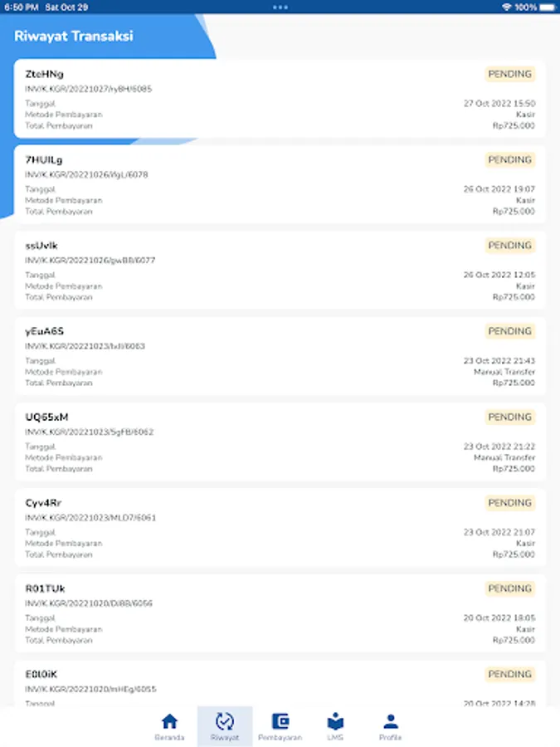Open the Pembayaran wallet icon

point(280,721)
